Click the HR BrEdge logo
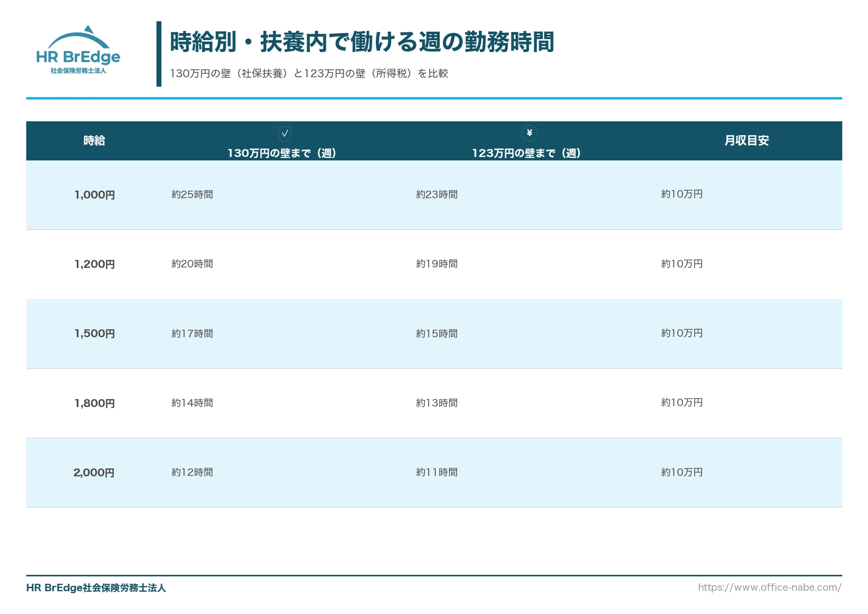868x614 pixels. [78, 50]
